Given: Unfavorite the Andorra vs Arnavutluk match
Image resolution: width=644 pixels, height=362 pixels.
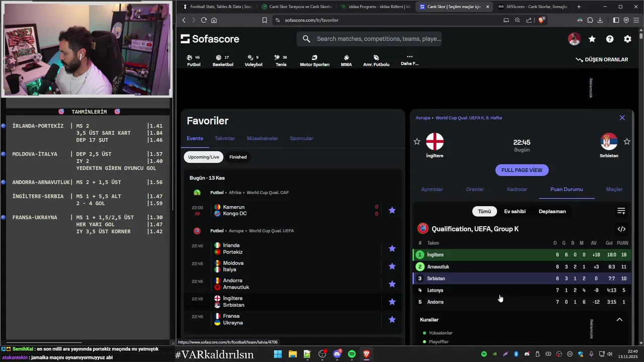Looking at the screenshot, I should pyautogui.click(x=392, y=284).
